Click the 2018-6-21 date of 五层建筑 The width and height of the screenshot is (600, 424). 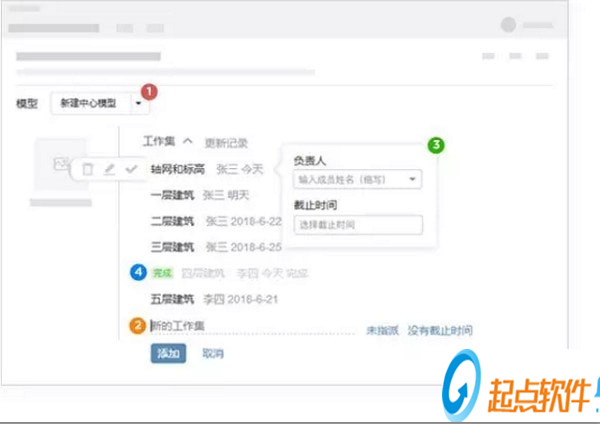pyautogui.click(x=253, y=299)
